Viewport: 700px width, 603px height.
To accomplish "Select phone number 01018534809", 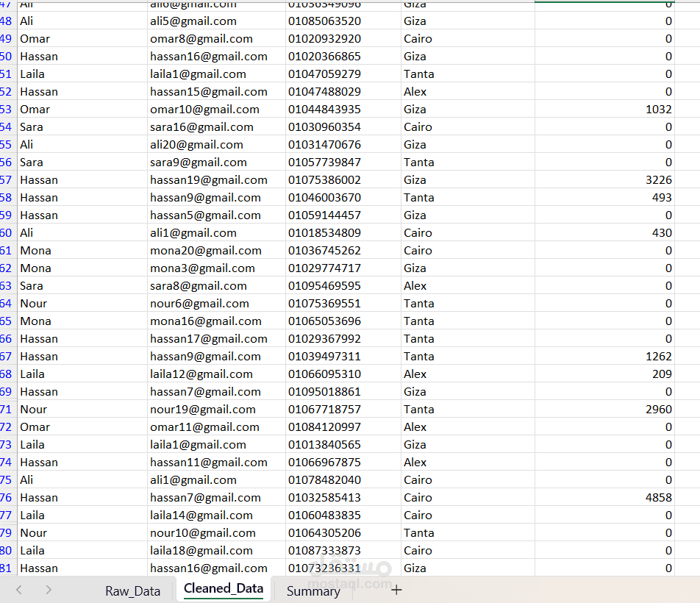I will tap(343, 233).
